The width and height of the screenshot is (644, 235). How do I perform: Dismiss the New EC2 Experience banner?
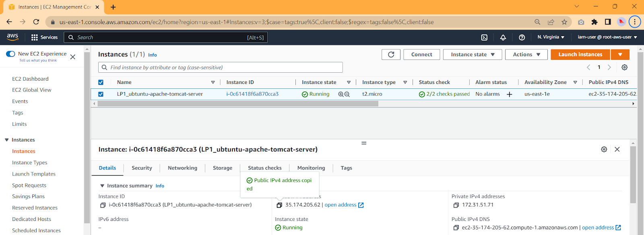(x=73, y=57)
